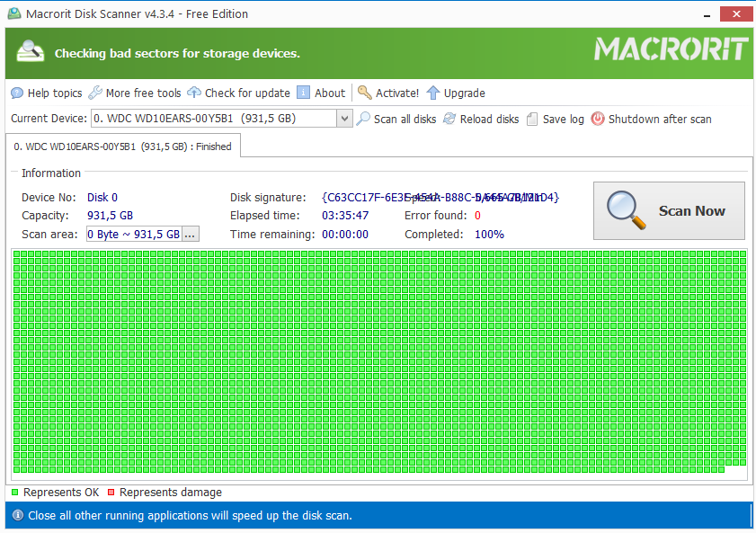This screenshot has height=533, width=756.
Task: Click the Time remaining value 00:00:00
Action: (x=345, y=235)
